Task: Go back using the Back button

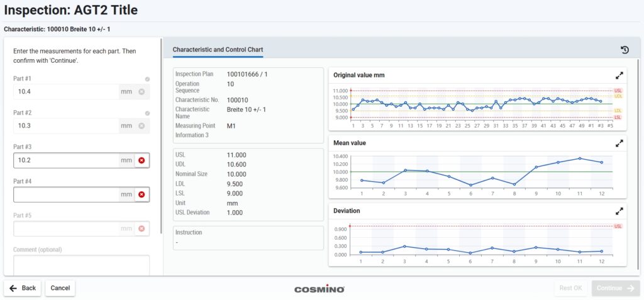Action: click(x=23, y=288)
